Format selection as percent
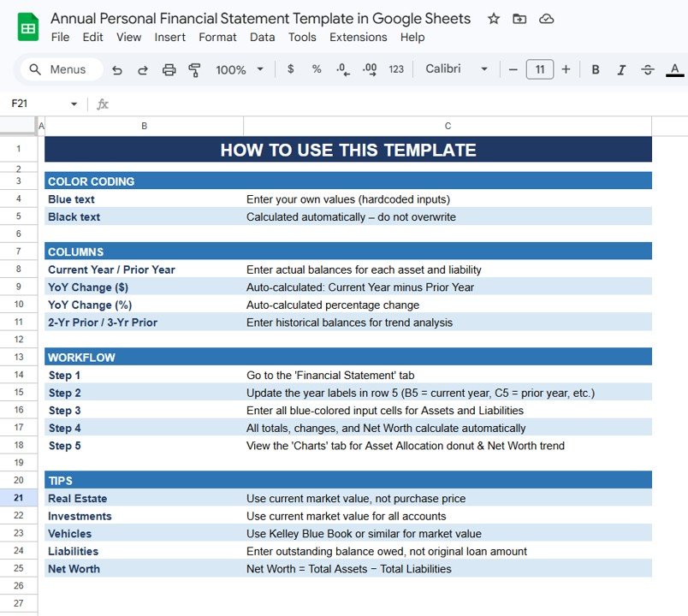The width and height of the screenshot is (688, 616). coord(316,69)
